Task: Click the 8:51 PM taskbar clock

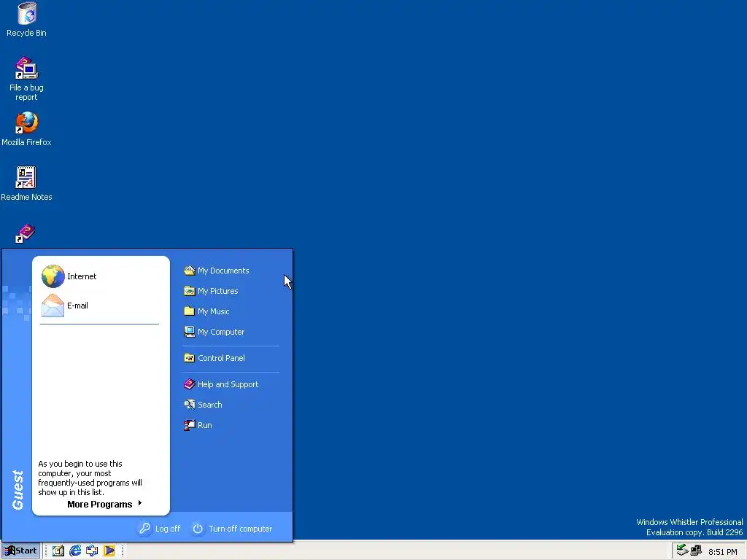Action: click(723, 552)
